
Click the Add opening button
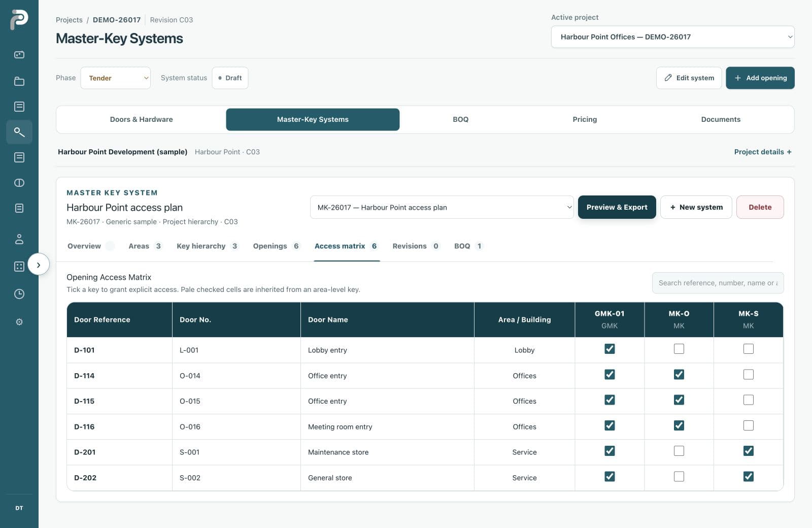pos(760,78)
